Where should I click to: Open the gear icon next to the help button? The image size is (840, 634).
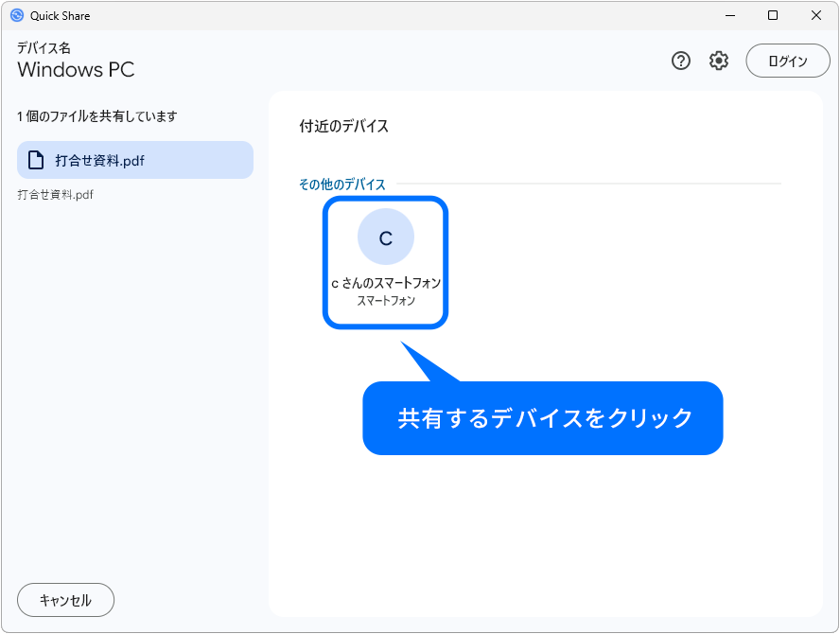(718, 61)
